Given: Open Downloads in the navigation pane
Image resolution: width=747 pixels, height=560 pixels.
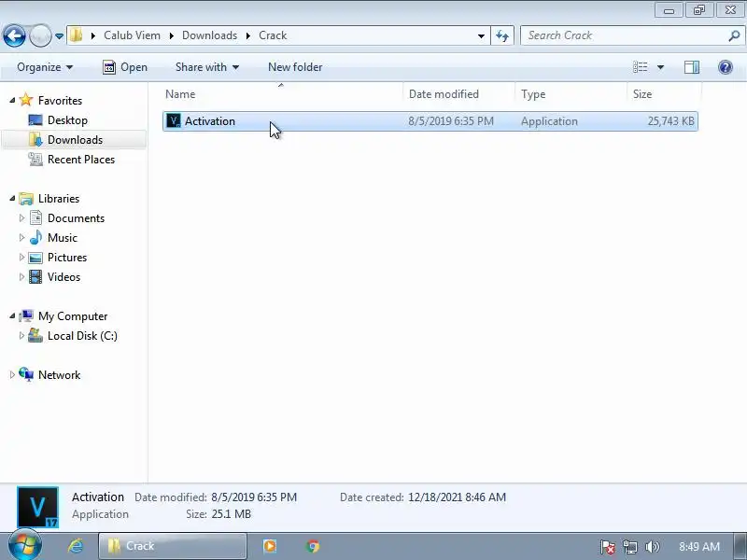Looking at the screenshot, I should pos(75,139).
